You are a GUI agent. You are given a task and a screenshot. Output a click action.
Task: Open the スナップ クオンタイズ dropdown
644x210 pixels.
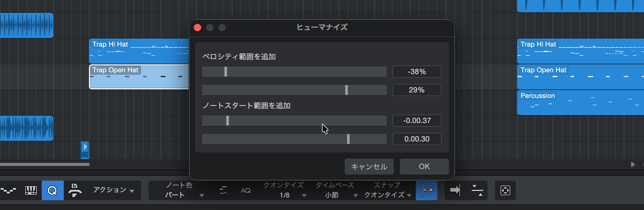tap(387, 195)
